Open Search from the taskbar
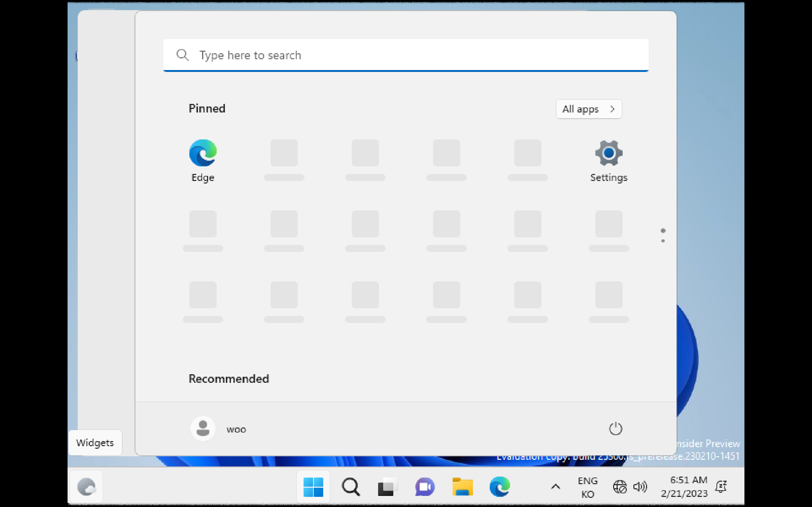Image resolution: width=812 pixels, height=507 pixels. click(350, 486)
